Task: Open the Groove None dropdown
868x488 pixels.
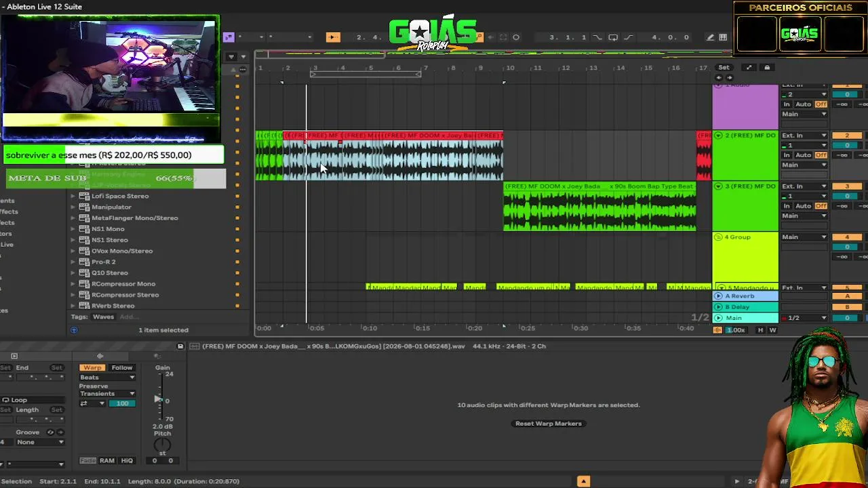Action: pos(41,442)
